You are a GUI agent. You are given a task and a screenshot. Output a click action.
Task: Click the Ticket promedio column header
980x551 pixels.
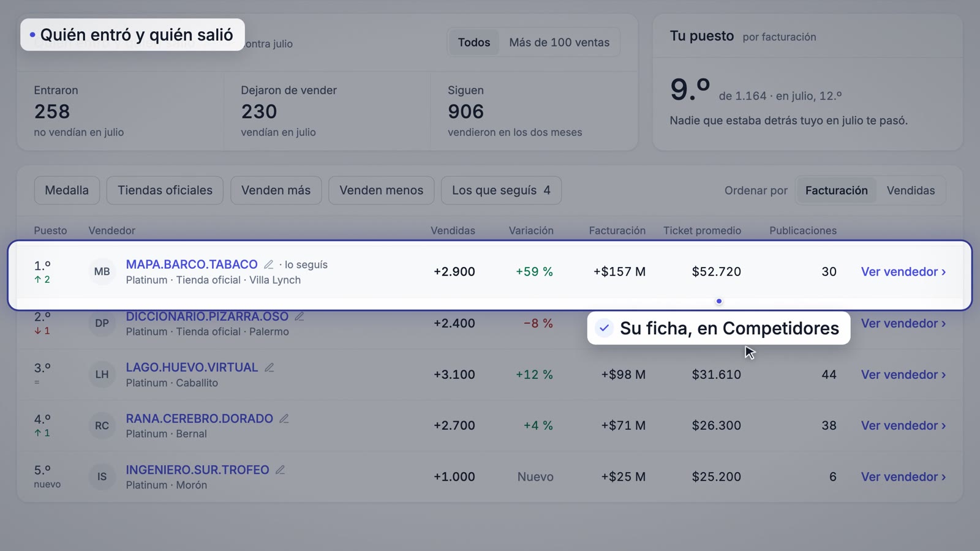coord(702,231)
